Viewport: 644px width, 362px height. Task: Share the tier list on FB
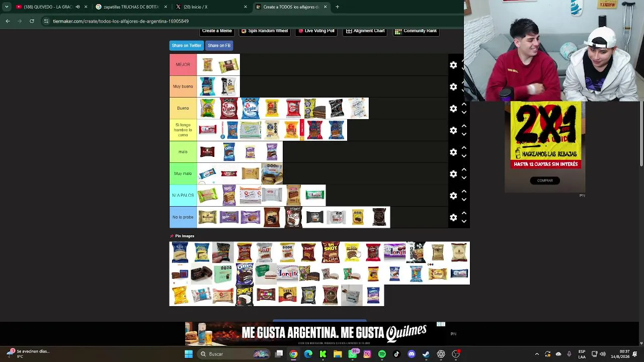pos(219,45)
